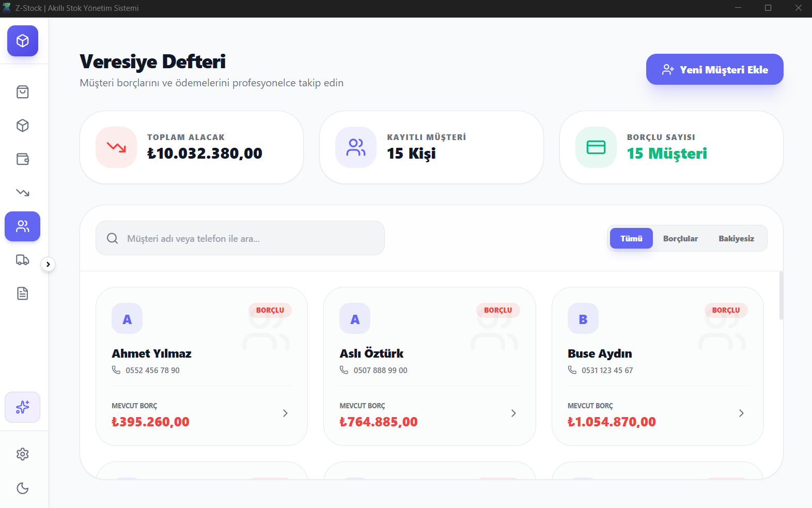This screenshot has width=812, height=508.
Task: Click phone icon on Aslı Öztürk card
Action: 344,370
